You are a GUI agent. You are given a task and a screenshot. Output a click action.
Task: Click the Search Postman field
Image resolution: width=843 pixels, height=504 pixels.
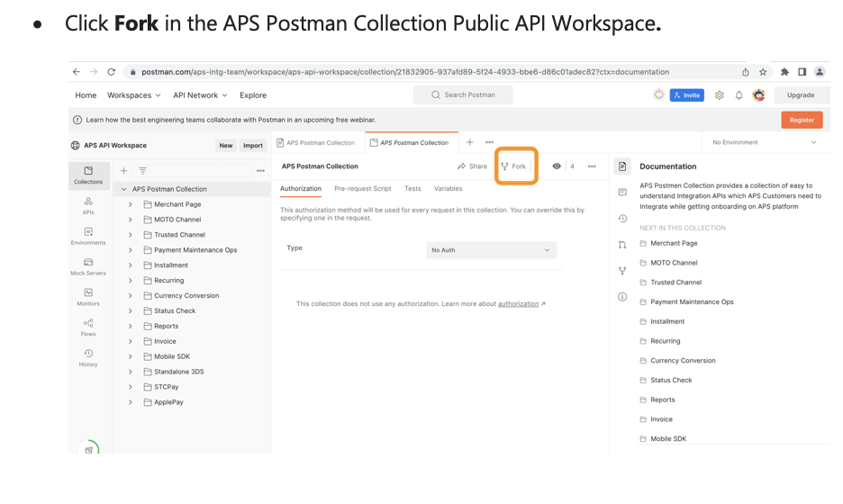[463, 95]
